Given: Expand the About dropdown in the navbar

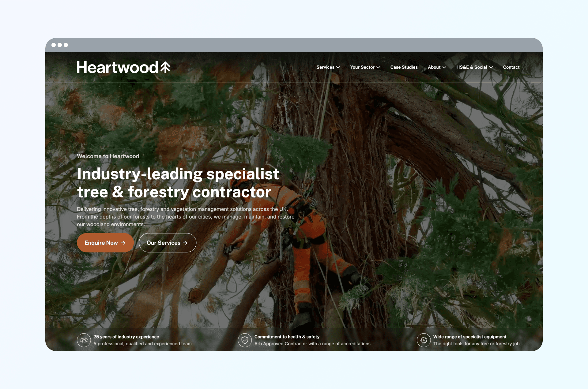Looking at the screenshot, I should pyautogui.click(x=434, y=67).
